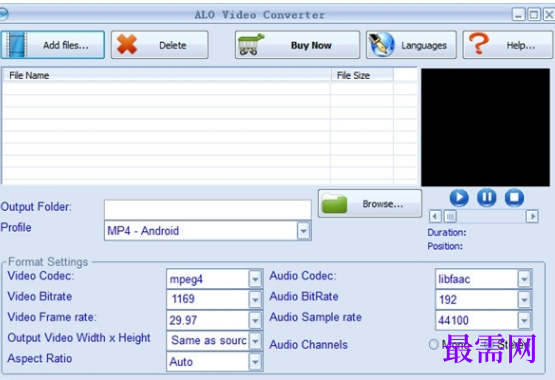Click the preview scrollbar left arrow

click(435, 216)
